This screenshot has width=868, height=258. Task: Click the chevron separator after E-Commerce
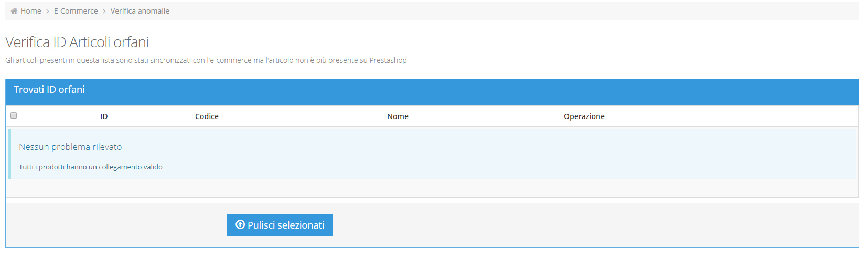click(104, 11)
